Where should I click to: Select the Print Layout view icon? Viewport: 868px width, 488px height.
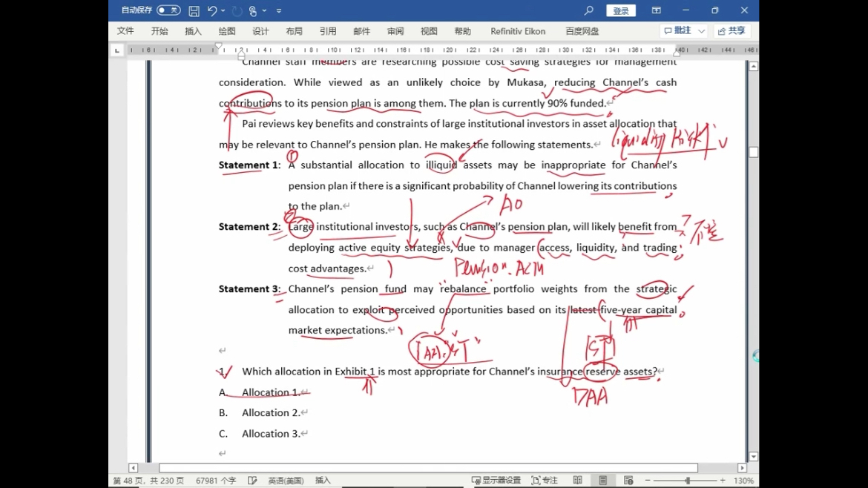[x=603, y=481]
